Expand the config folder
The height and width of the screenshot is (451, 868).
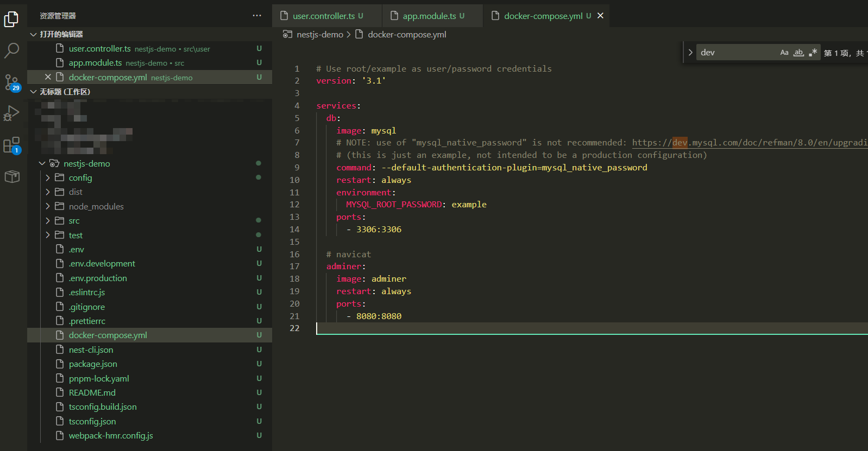point(48,177)
